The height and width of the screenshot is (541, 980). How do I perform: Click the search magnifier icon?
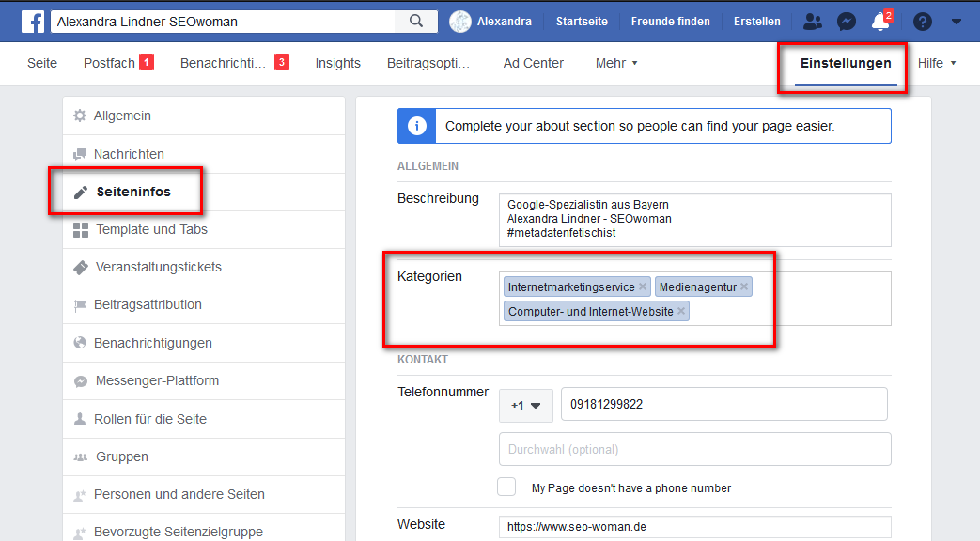pyautogui.click(x=416, y=21)
